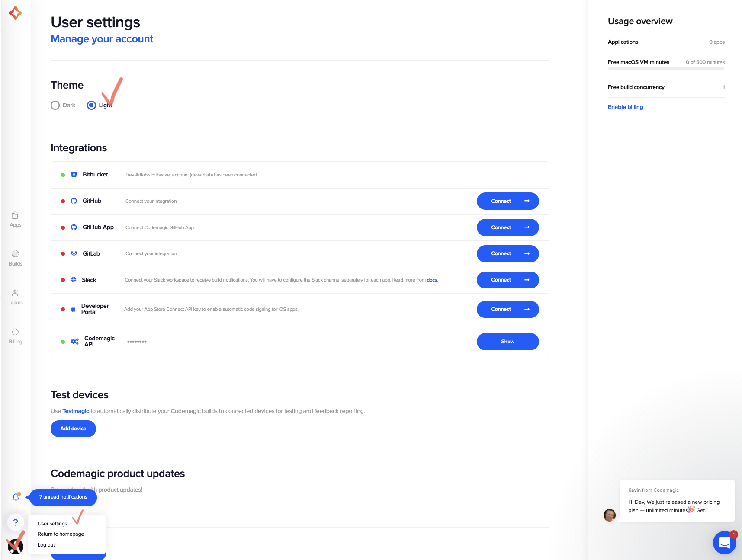Select the Light theme option
The width and height of the screenshot is (742, 560).
[x=91, y=105]
